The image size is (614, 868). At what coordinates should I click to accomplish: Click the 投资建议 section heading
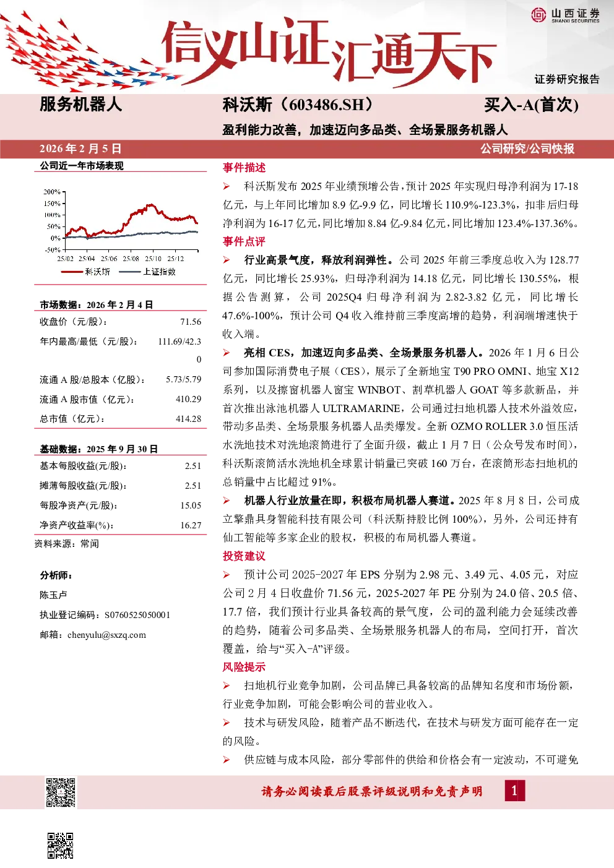click(x=244, y=556)
